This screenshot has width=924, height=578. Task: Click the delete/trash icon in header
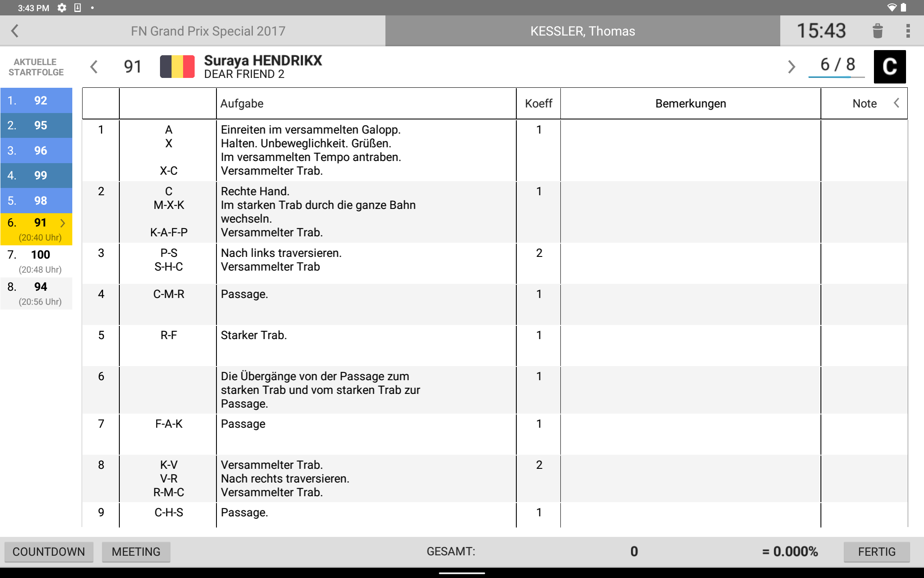point(877,30)
